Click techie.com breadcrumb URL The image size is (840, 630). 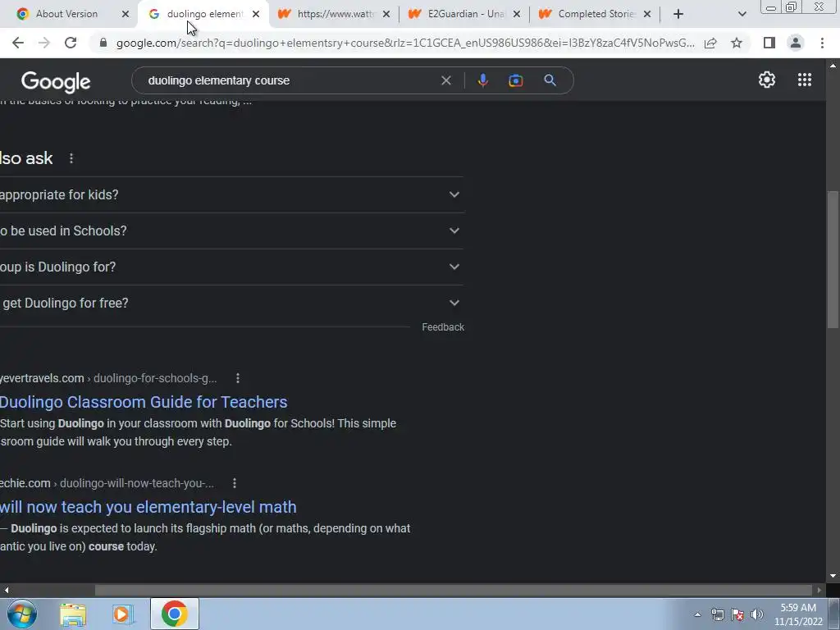(x=107, y=483)
